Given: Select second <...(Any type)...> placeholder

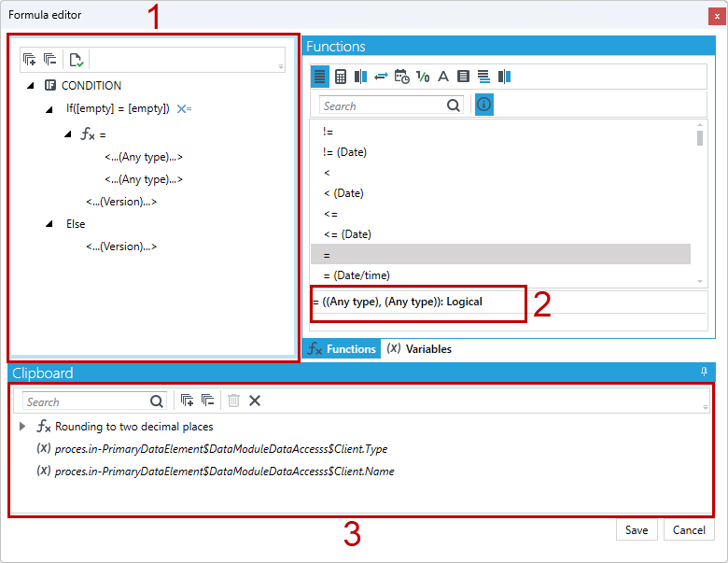Looking at the screenshot, I should pos(144,179).
